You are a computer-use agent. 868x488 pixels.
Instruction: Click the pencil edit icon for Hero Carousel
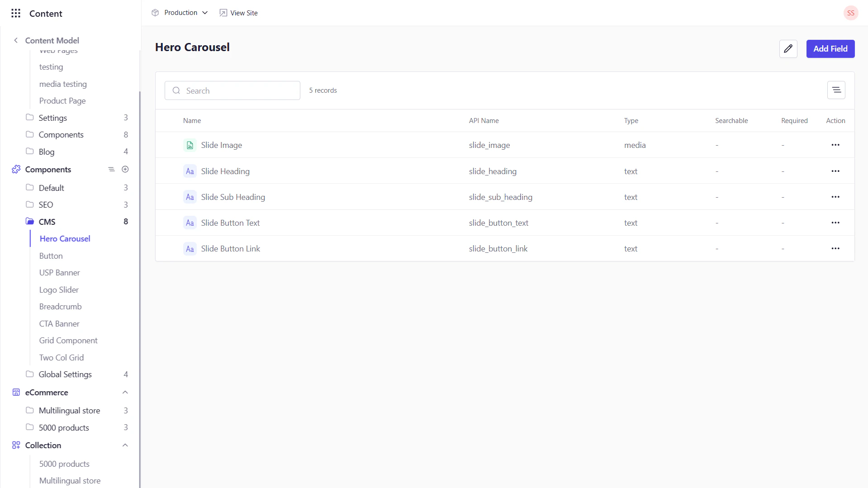point(788,49)
